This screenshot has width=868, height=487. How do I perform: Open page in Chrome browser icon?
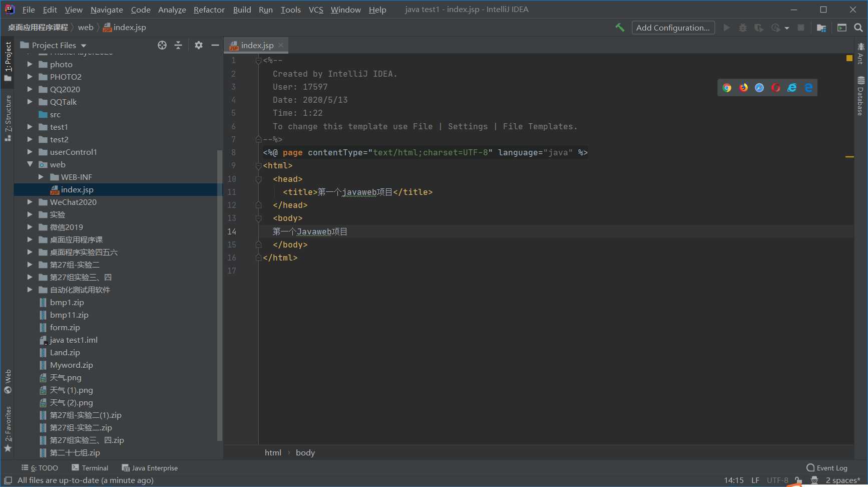[x=727, y=88]
